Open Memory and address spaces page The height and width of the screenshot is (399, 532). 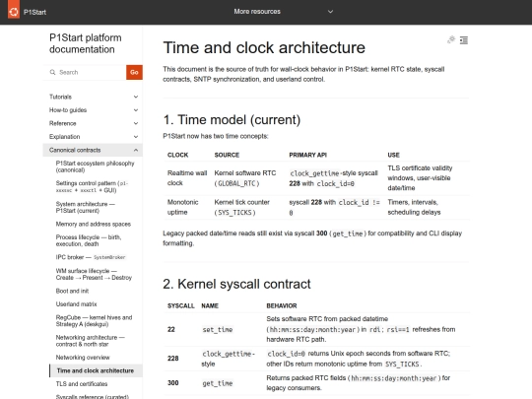(94, 224)
